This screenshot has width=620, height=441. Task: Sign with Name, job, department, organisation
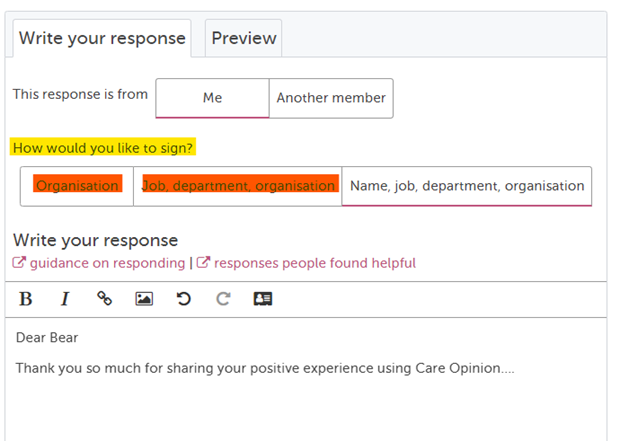click(x=467, y=186)
